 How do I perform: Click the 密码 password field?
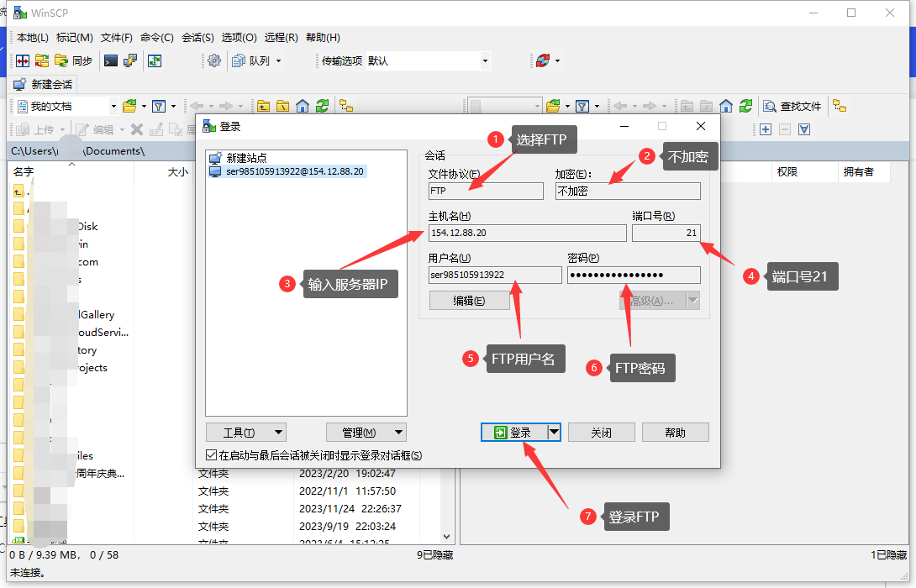tap(634, 275)
